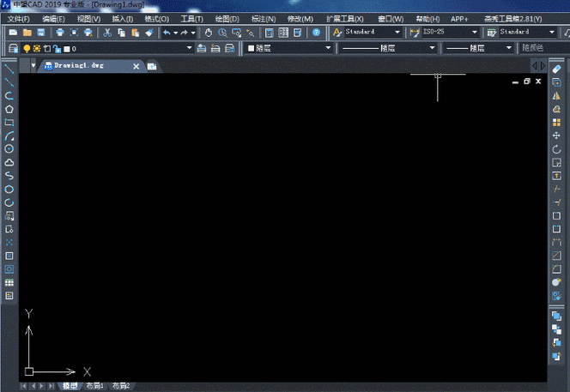Click the Make Object's Layer Current button
570x392 pixels.
[x=202, y=48]
